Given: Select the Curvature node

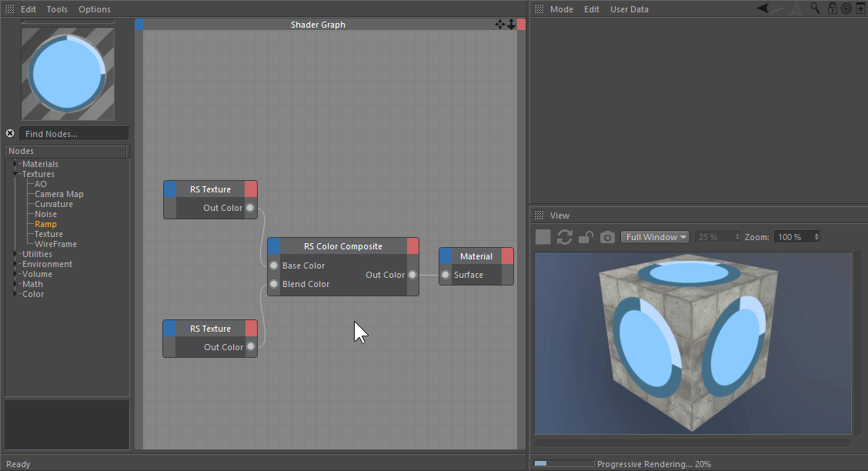Looking at the screenshot, I should (x=54, y=204).
